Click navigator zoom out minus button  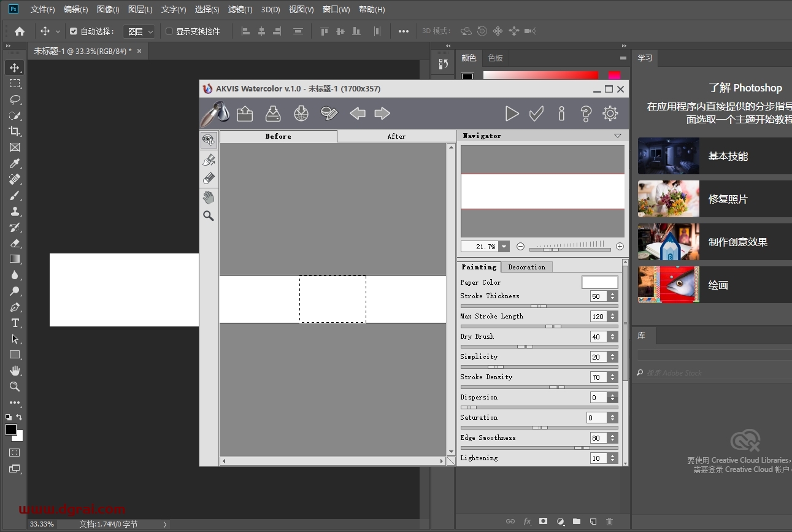520,247
